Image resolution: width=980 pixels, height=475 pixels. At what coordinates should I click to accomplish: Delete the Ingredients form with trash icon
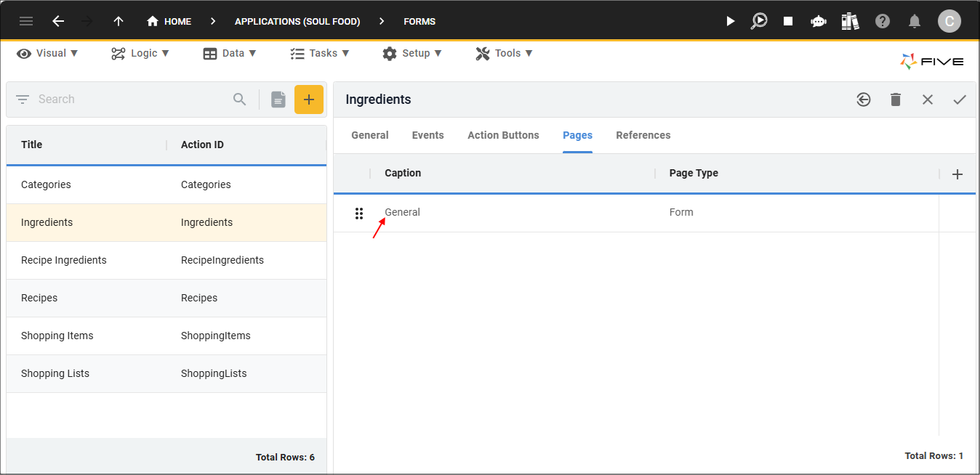coord(896,100)
